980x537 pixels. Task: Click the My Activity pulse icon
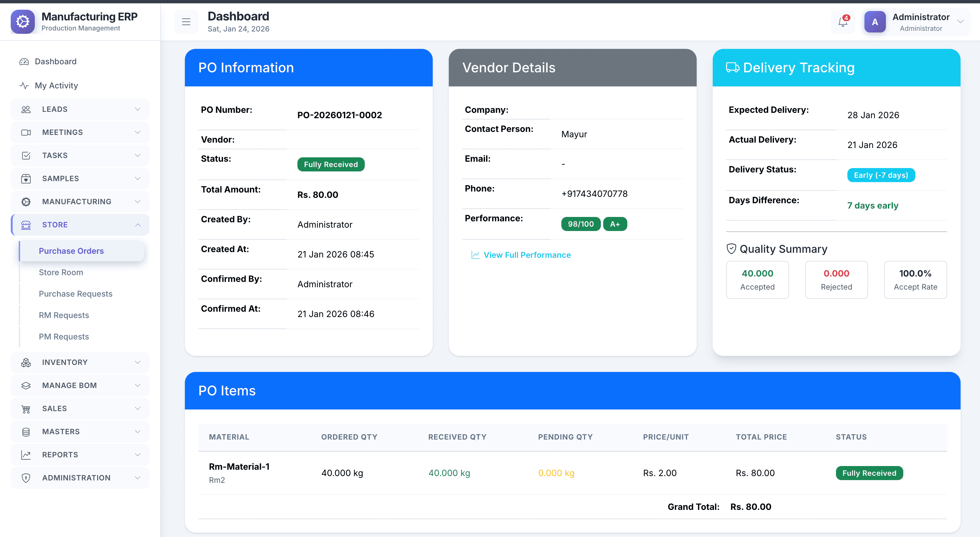[x=24, y=86]
